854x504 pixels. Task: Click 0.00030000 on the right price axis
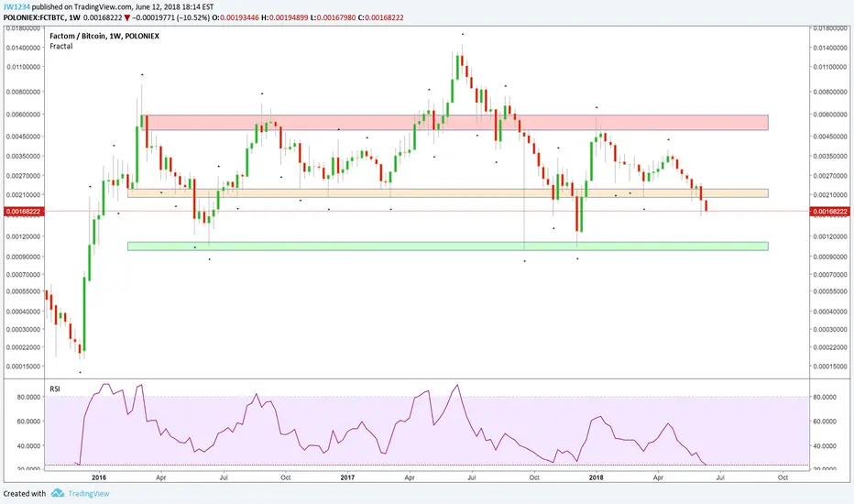(830, 330)
